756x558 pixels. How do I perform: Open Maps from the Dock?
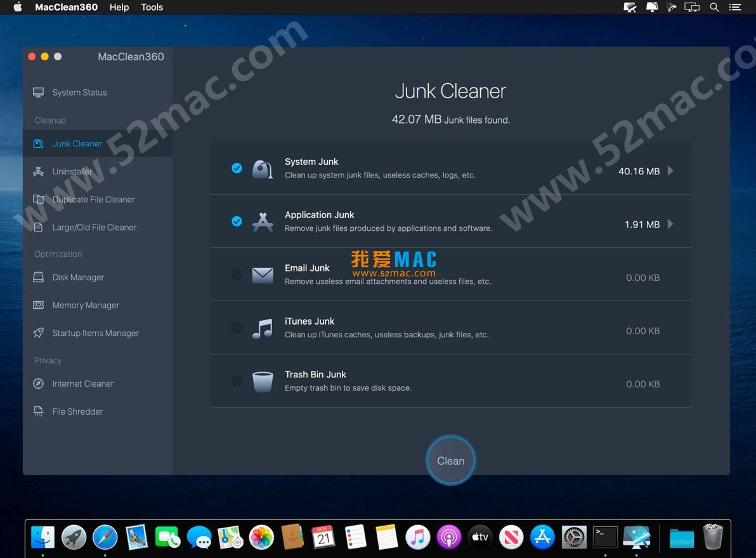tap(230, 537)
